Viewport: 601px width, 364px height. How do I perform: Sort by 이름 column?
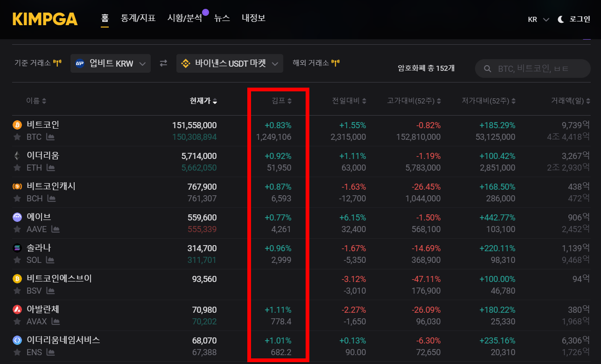tap(36, 101)
